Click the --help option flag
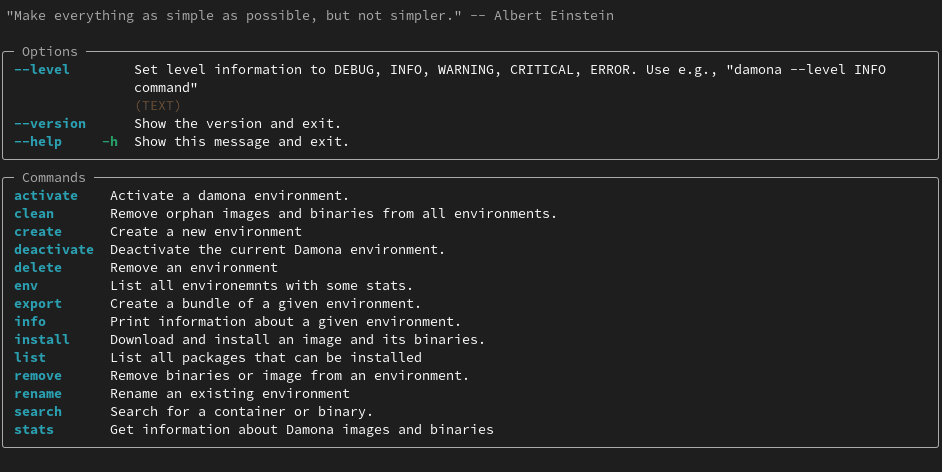This screenshot has height=472, width=942. pyautogui.click(x=38, y=142)
